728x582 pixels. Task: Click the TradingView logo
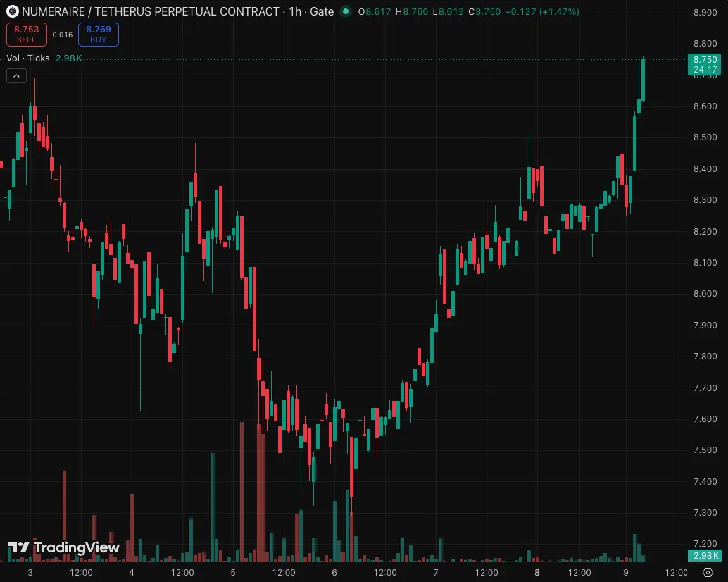64,547
